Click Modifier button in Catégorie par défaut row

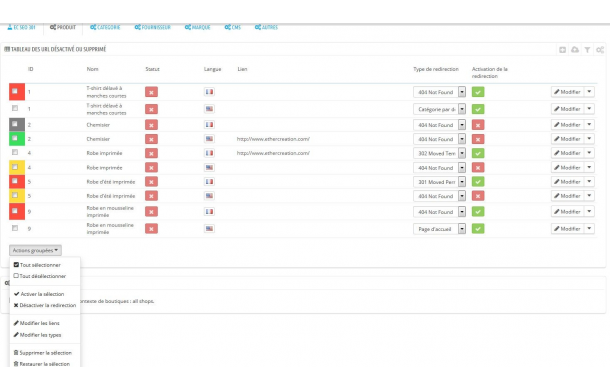pos(568,109)
